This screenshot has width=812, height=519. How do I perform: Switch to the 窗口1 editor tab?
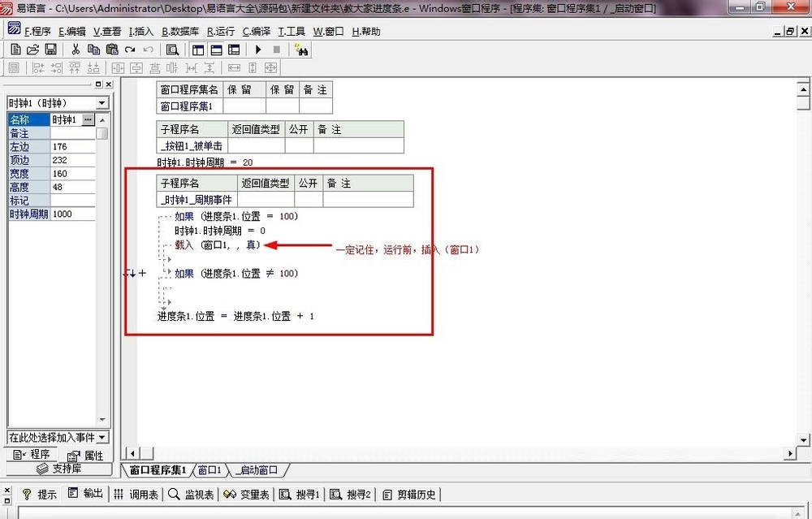[209, 470]
